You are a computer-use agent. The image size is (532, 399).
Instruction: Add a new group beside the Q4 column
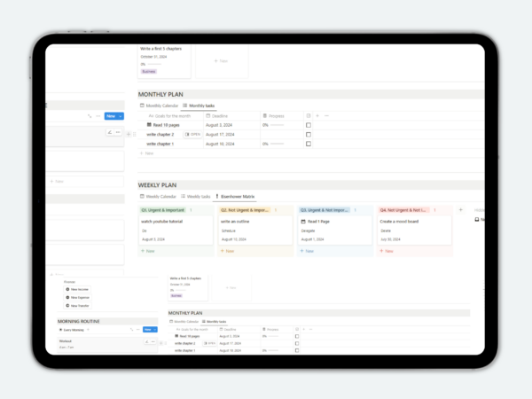pos(460,210)
